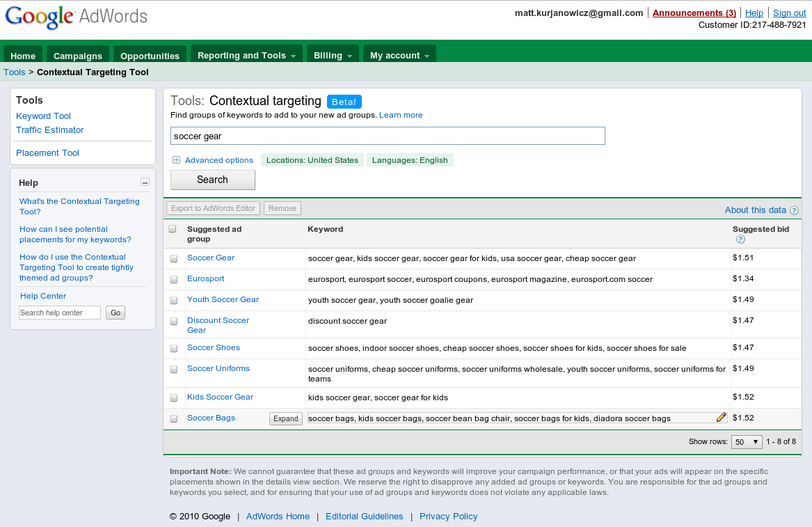Viewport: 812px width, 527px height.
Task: Open the Kids Soccer Gear ad group link
Action: coord(220,397)
